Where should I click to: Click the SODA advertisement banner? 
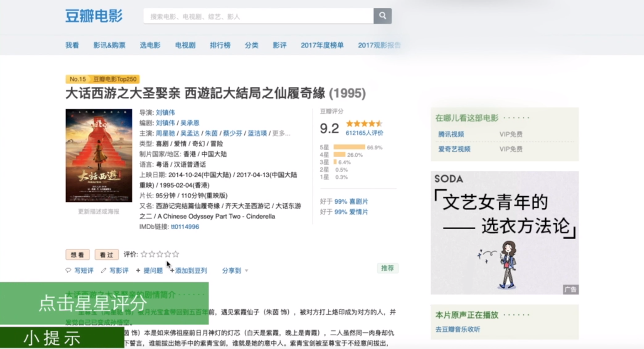(x=505, y=233)
